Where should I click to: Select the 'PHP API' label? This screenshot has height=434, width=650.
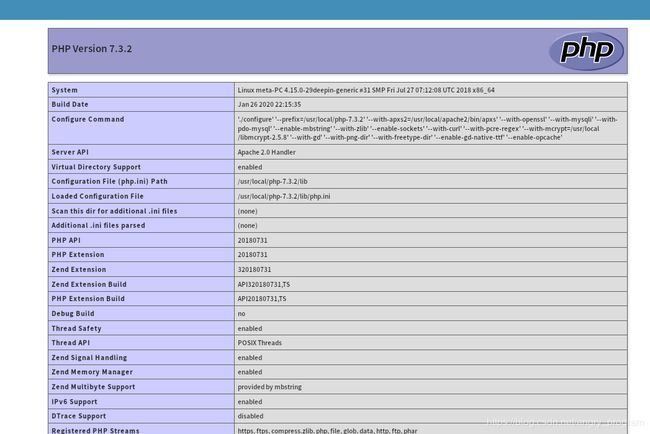coord(66,240)
